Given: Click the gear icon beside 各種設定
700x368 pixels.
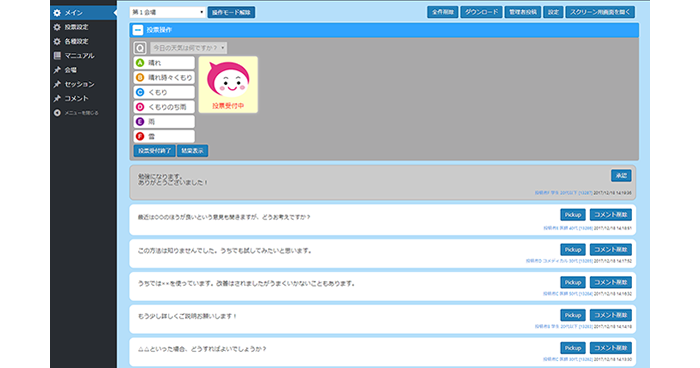Looking at the screenshot, I should coord(57,42).
